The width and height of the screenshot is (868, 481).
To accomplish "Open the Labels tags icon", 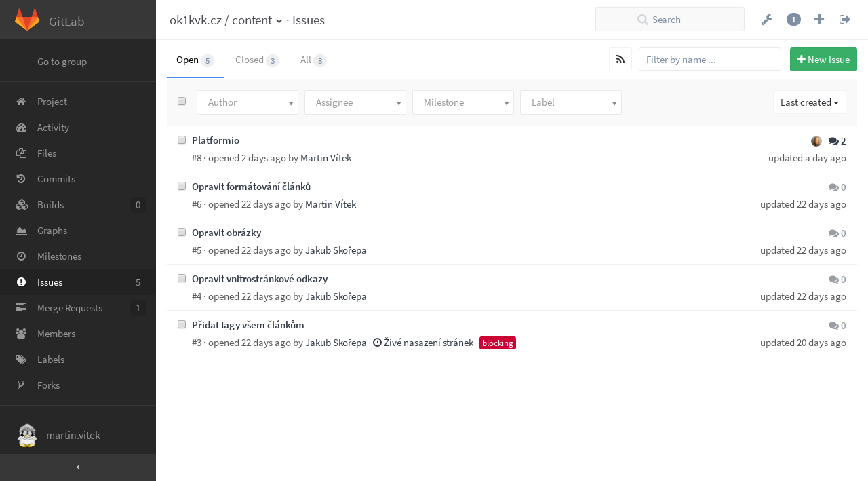I will click(x=21, y=360).
